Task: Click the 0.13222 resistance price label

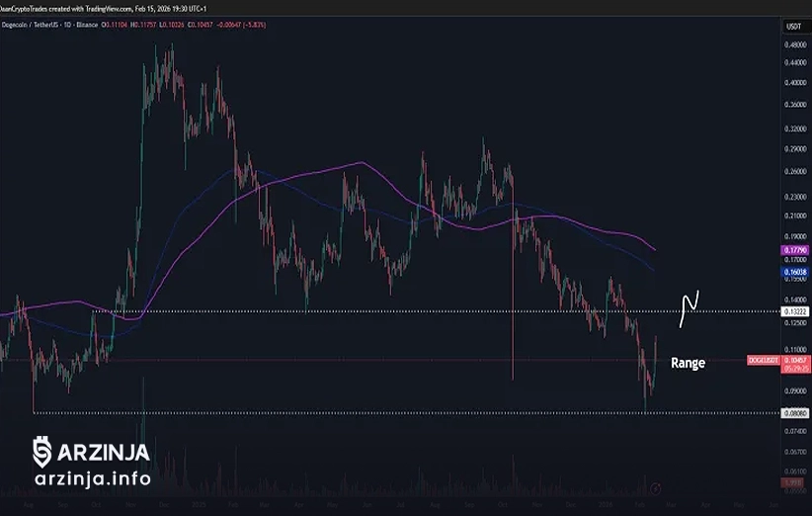Action: [x=794, y=311]
